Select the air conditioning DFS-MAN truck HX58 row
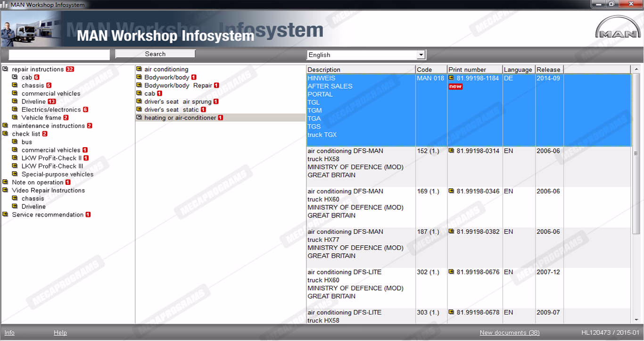The image size is (644, 341). point(469,166)
